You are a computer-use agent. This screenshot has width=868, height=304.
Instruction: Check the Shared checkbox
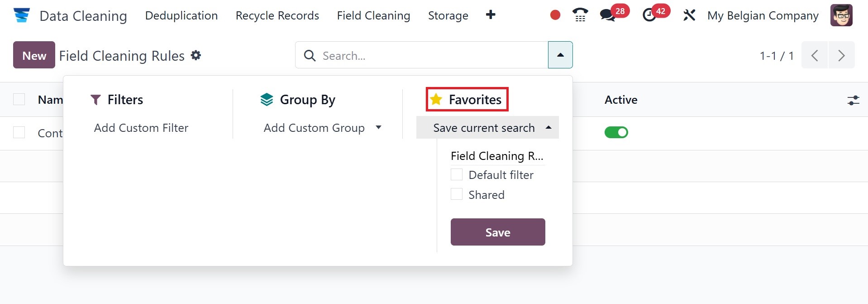[457, 195]
